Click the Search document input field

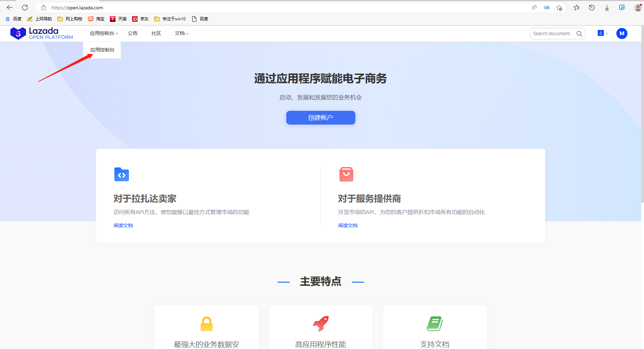point(552,33)
